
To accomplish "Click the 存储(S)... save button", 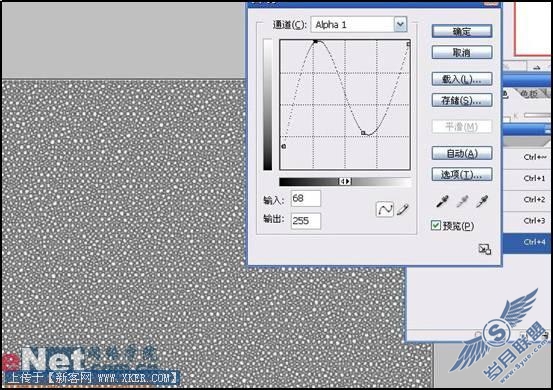I will pyautogui.click(x=462, y=100).
